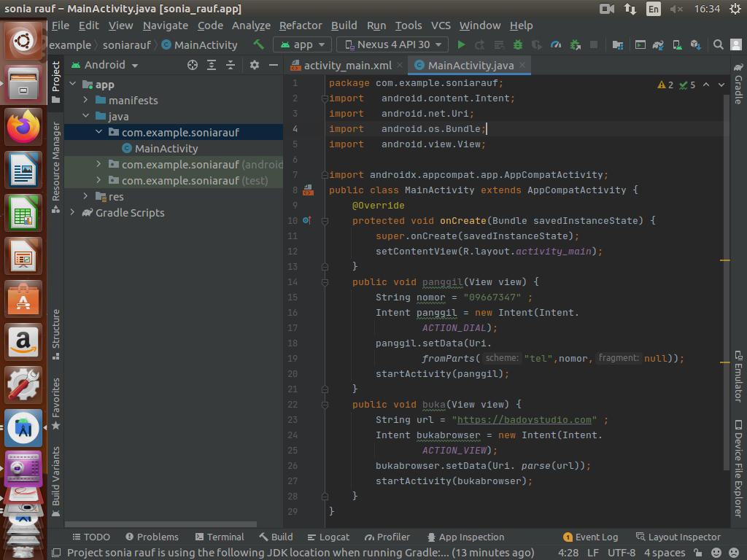Click the select opened file target icon
Viewport: 747px width, 560px height.
193,65
